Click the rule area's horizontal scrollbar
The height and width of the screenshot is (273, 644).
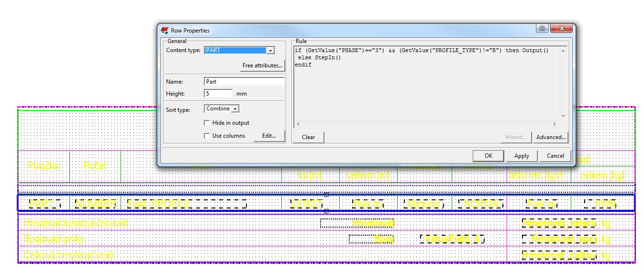click(426, 124)
